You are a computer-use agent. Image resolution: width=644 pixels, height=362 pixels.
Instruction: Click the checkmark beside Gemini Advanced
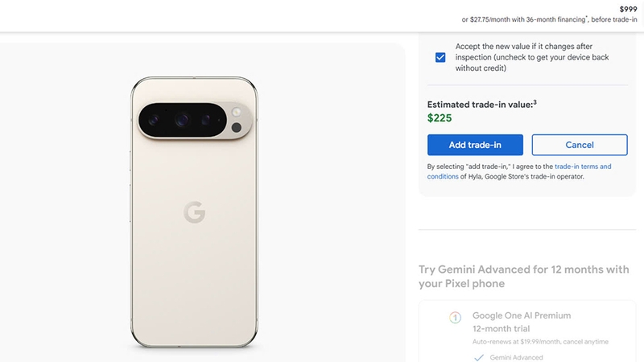click(x=456, y=357)
